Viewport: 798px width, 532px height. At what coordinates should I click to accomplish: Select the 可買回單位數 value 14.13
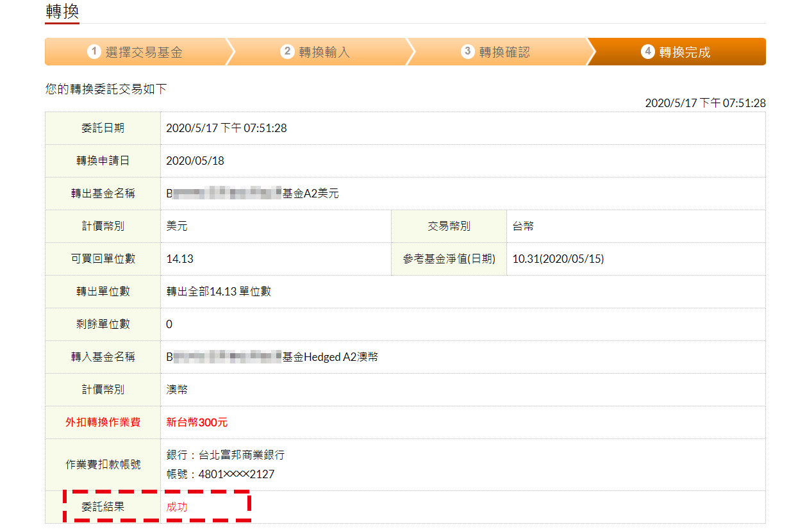179,259
